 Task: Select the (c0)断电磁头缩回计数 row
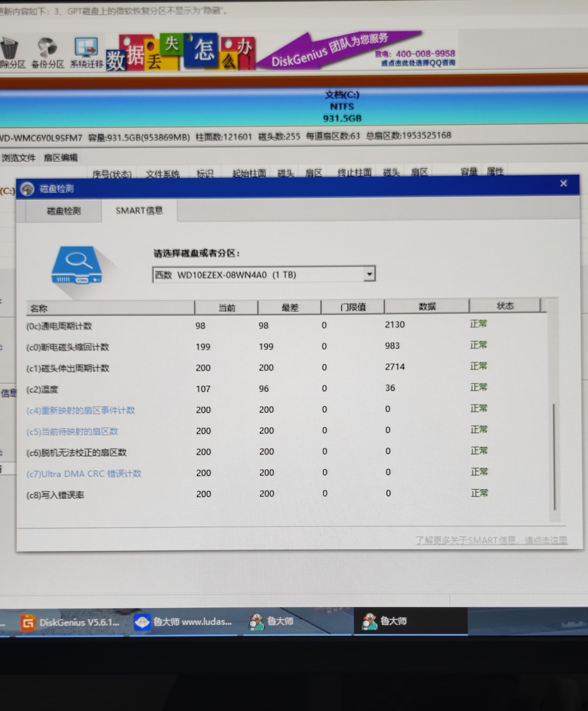[286, 346]
